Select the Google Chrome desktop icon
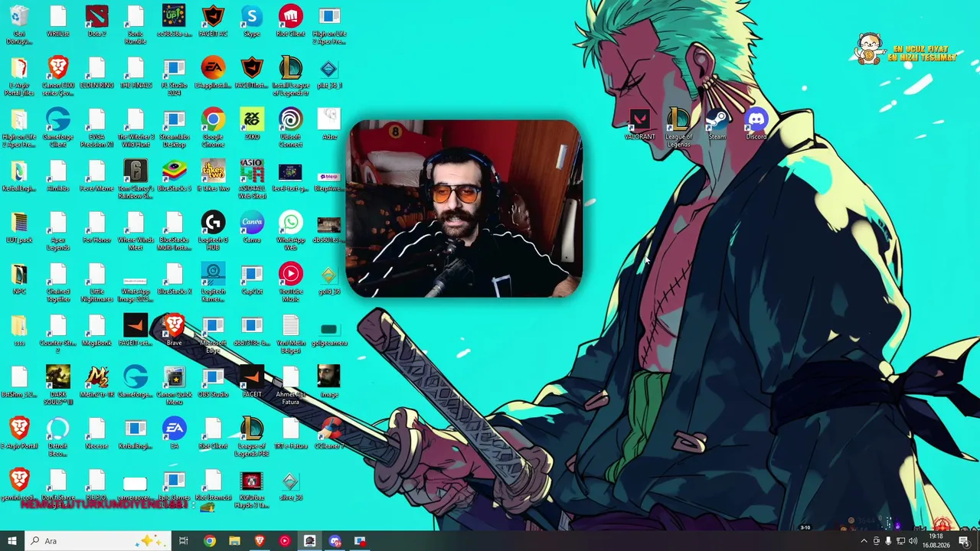 (x=213, y=127)
